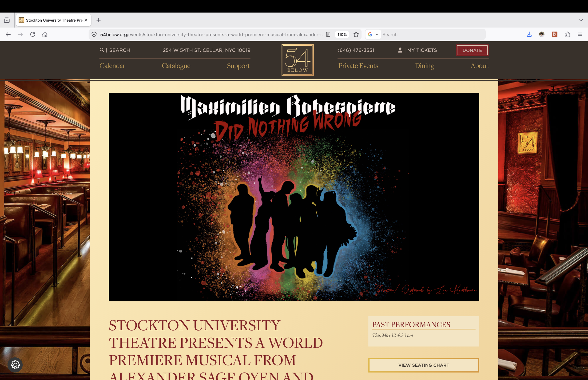The image size is (588, 380).
Task: Open the downloads panel
Action: (x=529, y=35)
